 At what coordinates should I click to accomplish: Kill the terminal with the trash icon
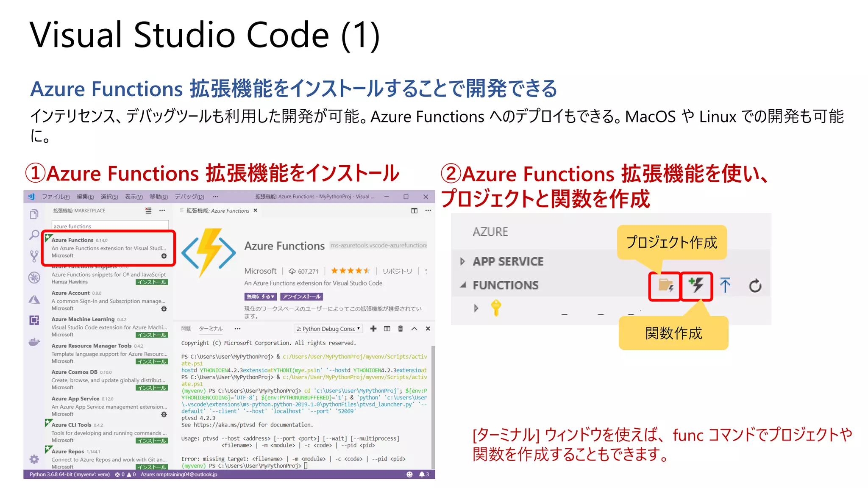(401, 329)
